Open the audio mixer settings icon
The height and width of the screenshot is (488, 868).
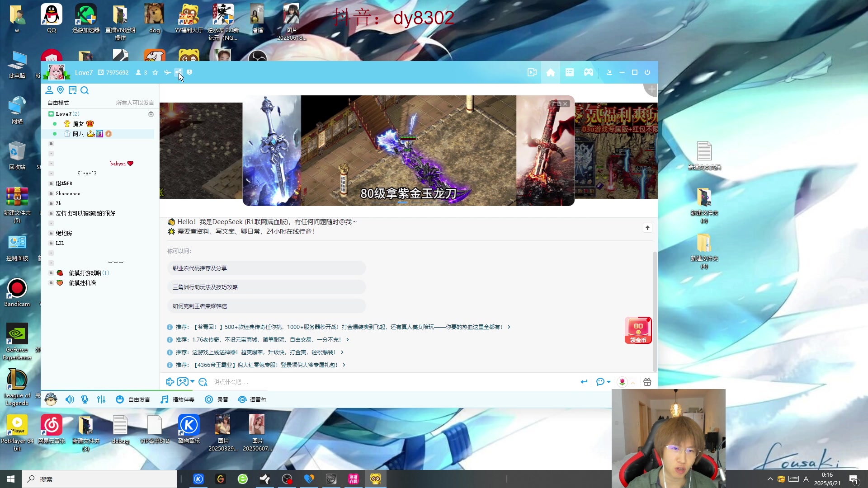(x=101, y=399)
